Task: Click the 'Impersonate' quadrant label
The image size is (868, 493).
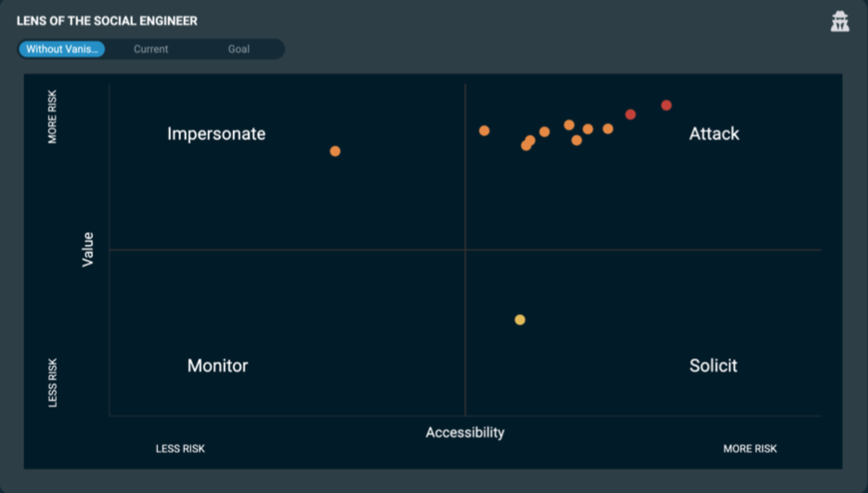Action: [x=216, y=134]
